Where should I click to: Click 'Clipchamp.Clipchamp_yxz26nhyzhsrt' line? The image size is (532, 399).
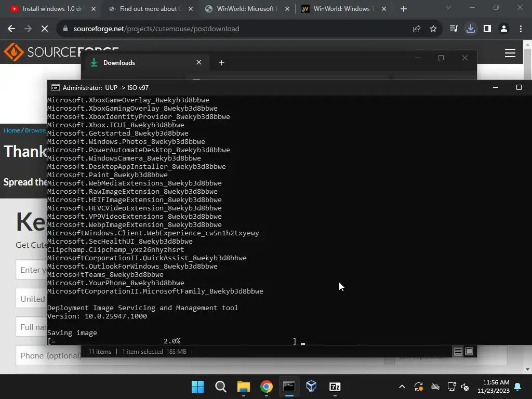click(x=116, y=250)
